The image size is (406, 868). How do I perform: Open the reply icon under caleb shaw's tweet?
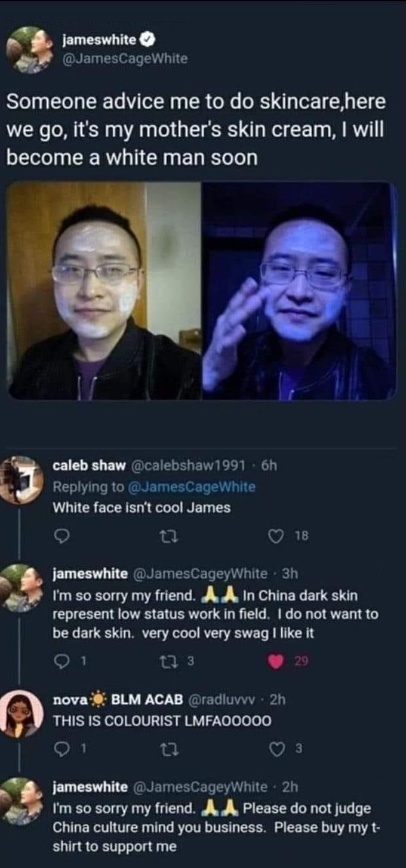60,536
